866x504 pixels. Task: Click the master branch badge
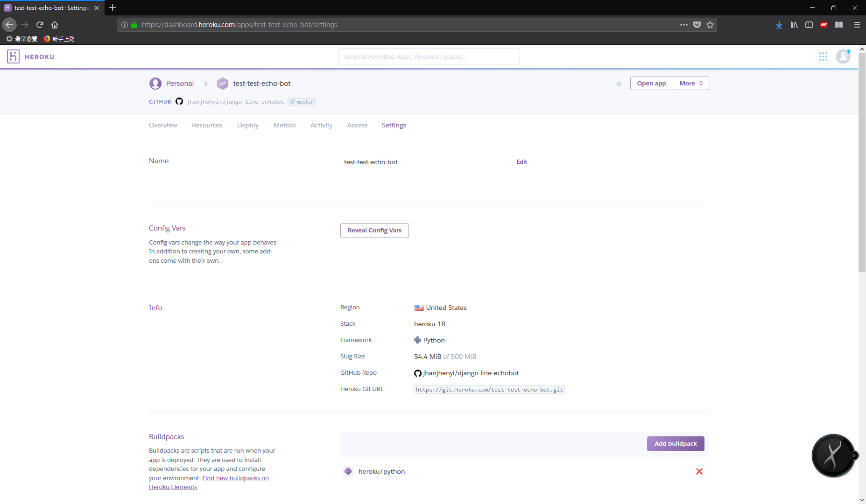(302, 102)
